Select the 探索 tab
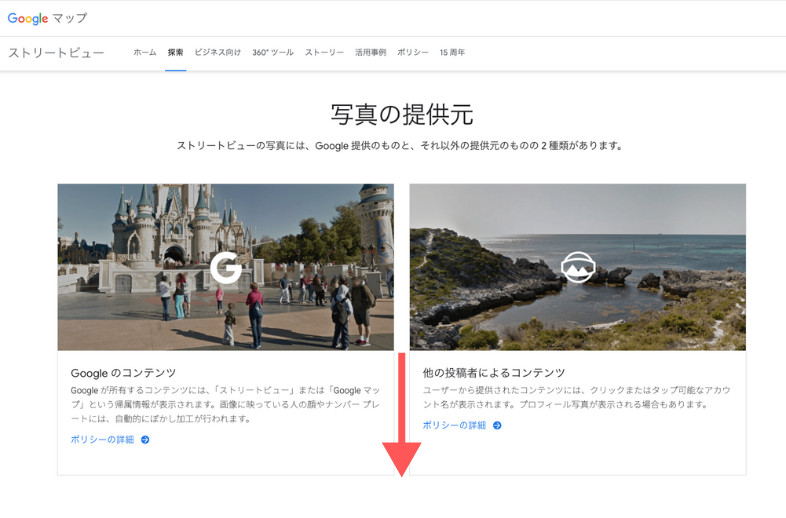This screenshot has height=518, width=786. pyautogui.click(x=175, y=52)
